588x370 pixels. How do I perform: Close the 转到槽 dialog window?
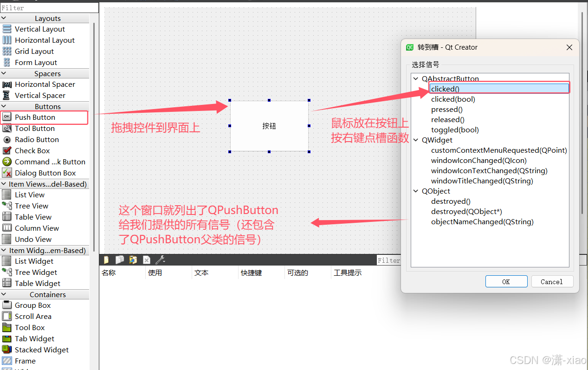(x=569, y=47)
